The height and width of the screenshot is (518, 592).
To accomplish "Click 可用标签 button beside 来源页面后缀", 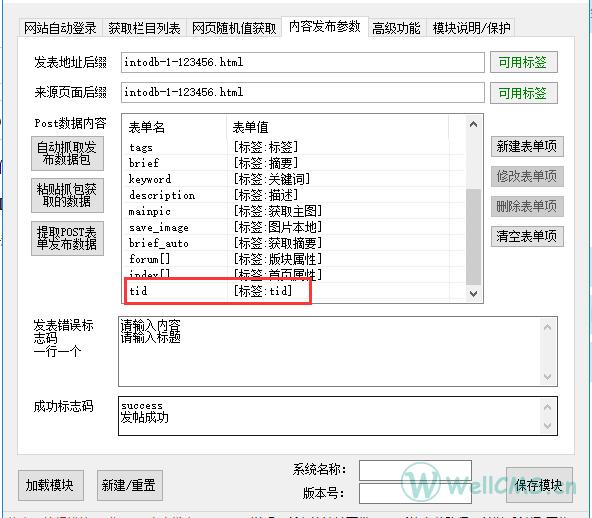I will (x=523, y=93).
